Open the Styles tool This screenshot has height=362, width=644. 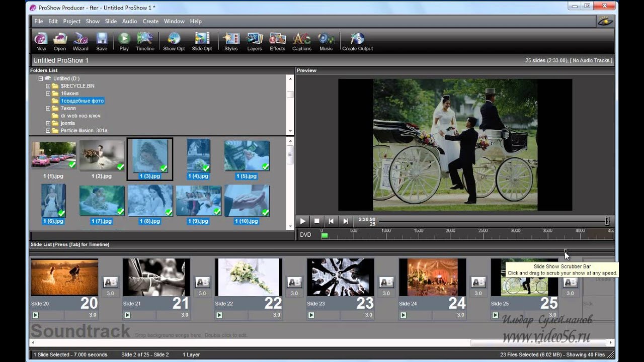point(231,41)
